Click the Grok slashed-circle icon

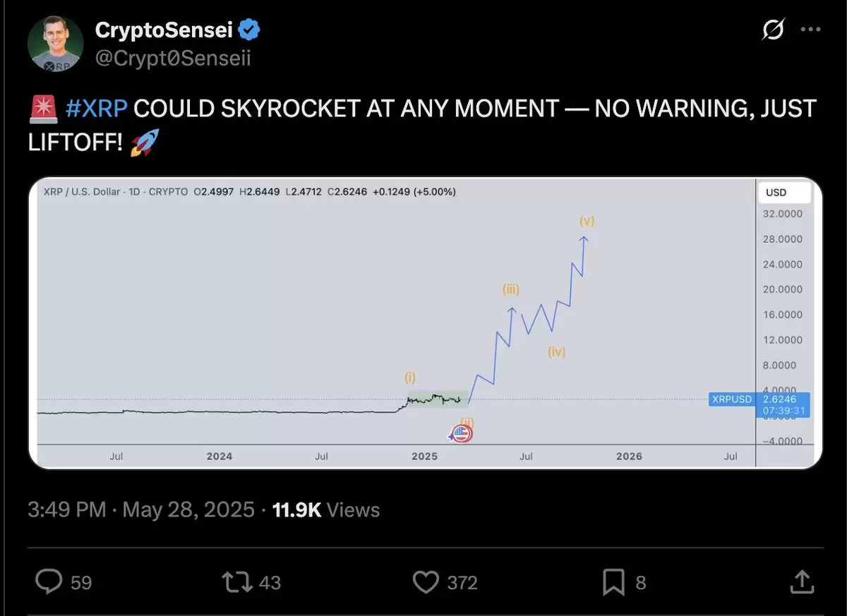coord(773,30)
